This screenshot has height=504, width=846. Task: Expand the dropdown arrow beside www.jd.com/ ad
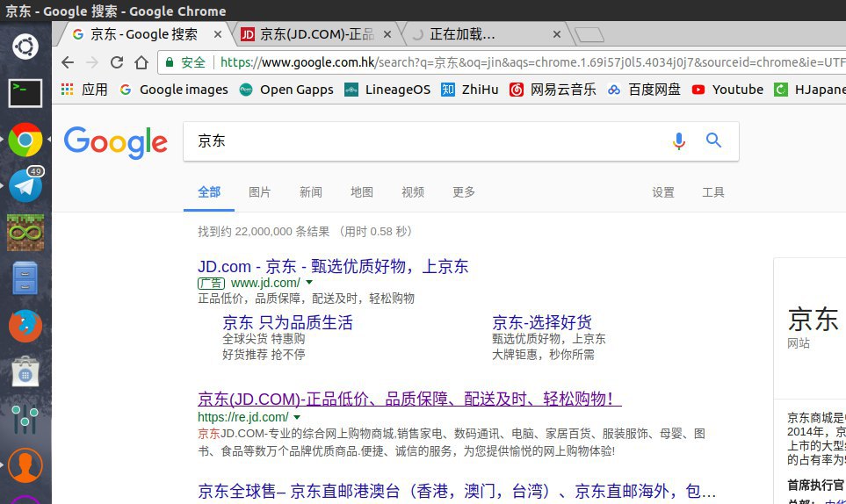click(310, 284)
